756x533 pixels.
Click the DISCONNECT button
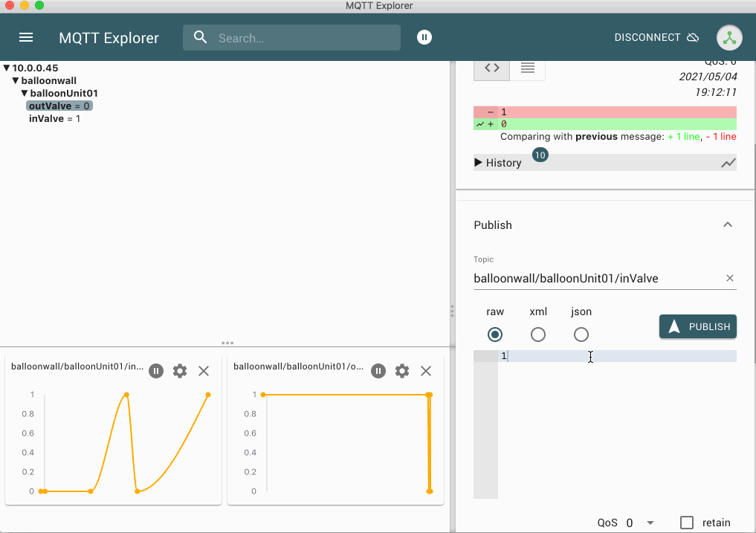tap(656, 38)
